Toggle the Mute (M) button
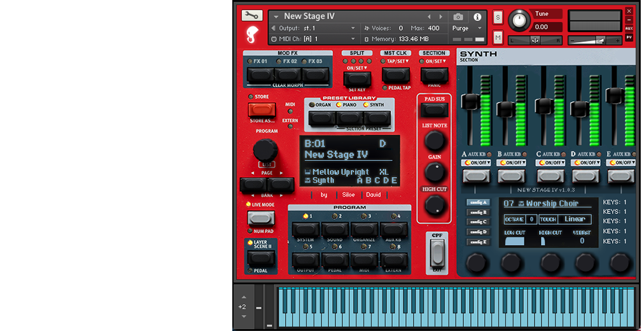 click(498, 38)
